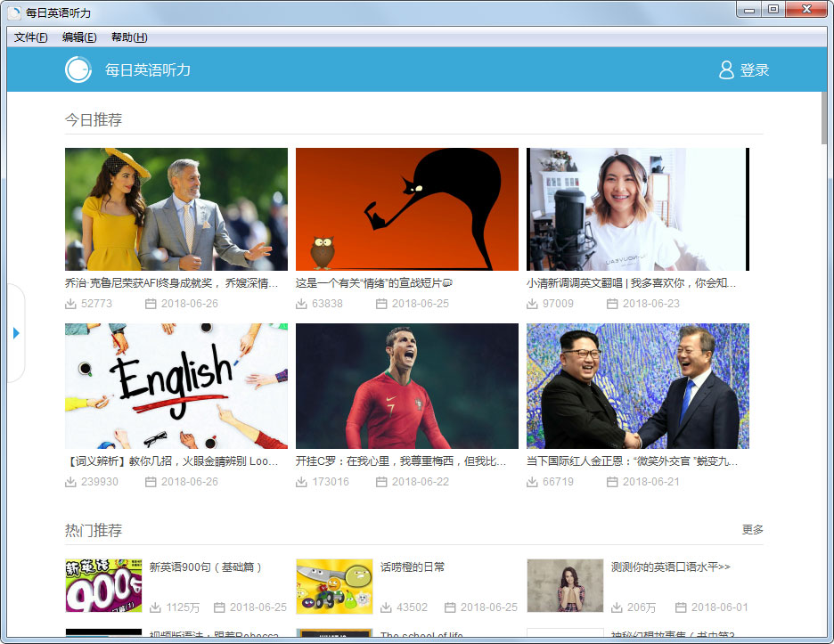
Task: Click calendar icon for the Clooney article
Action: 151,304
